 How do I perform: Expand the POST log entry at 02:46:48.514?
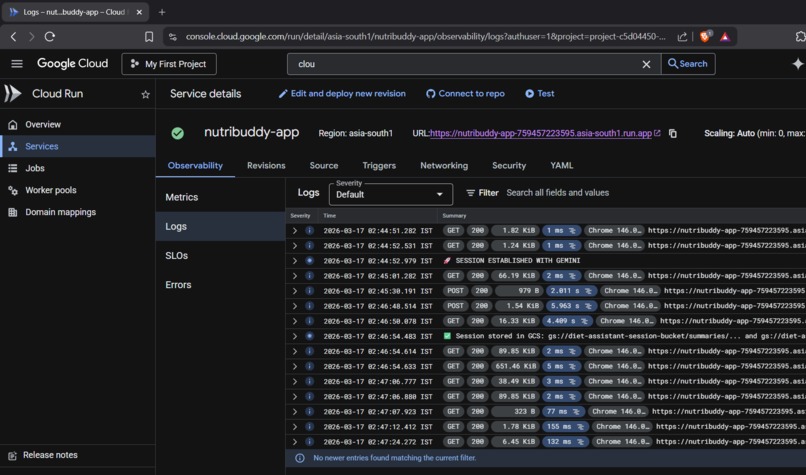295,306
